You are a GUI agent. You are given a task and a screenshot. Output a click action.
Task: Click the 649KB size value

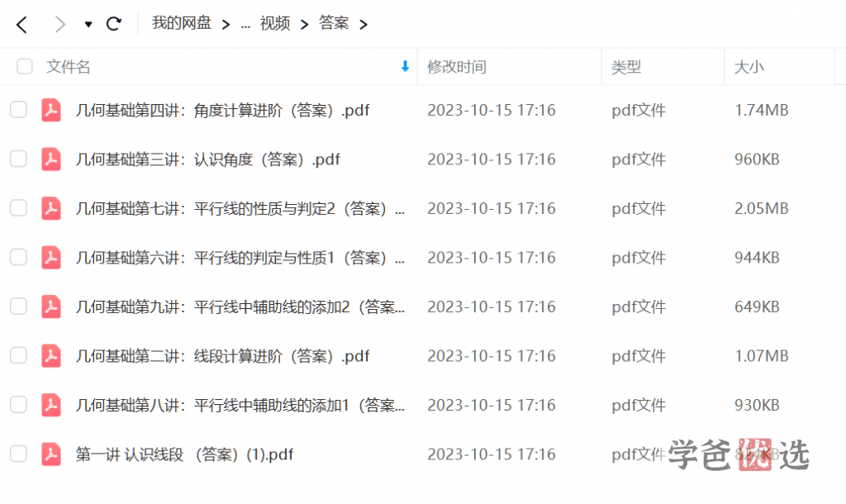tap(757, 307)
